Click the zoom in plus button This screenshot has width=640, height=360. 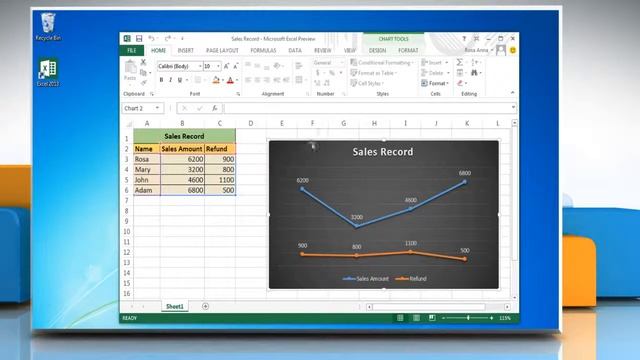click(491, 318)
